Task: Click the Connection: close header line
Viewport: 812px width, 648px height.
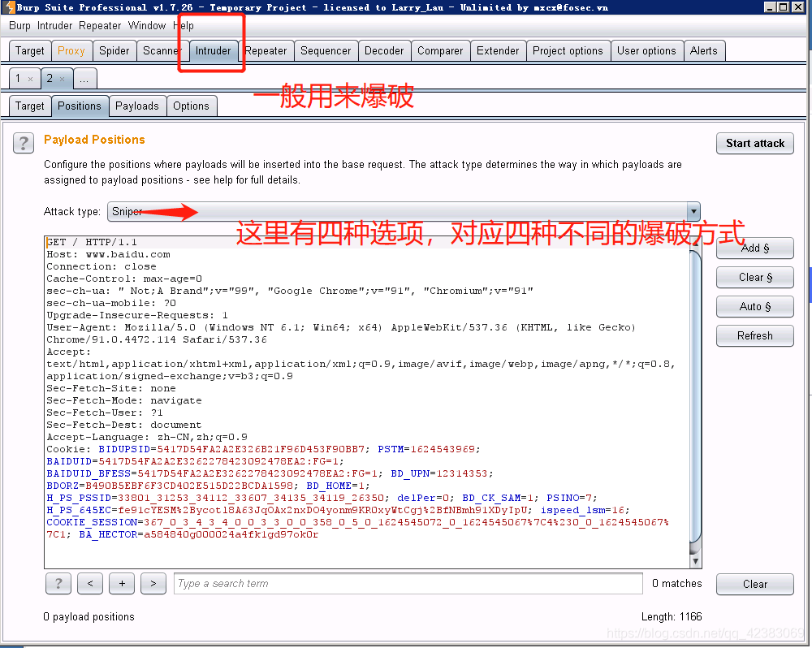Action: (x=101, y=266)
